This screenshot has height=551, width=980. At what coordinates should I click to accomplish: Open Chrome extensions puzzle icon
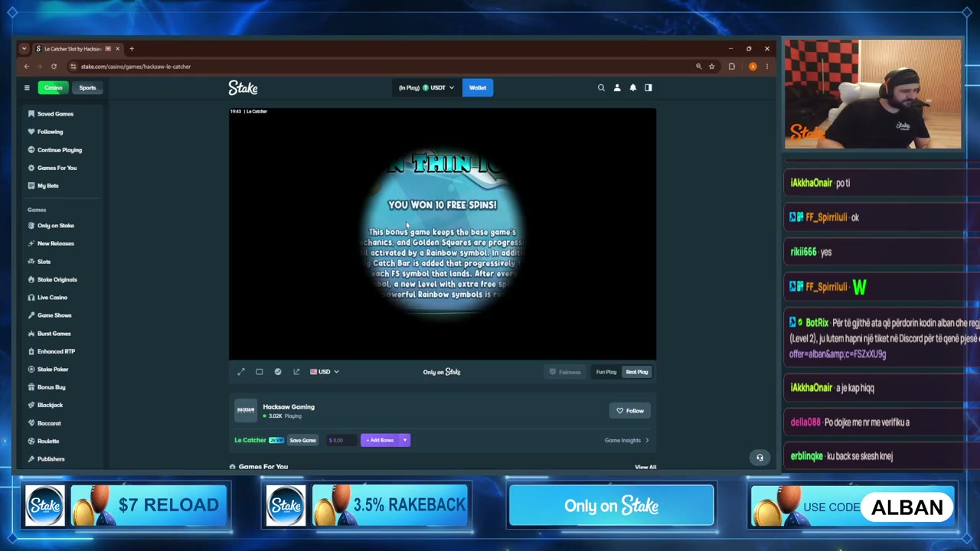(x=732, y=67)
